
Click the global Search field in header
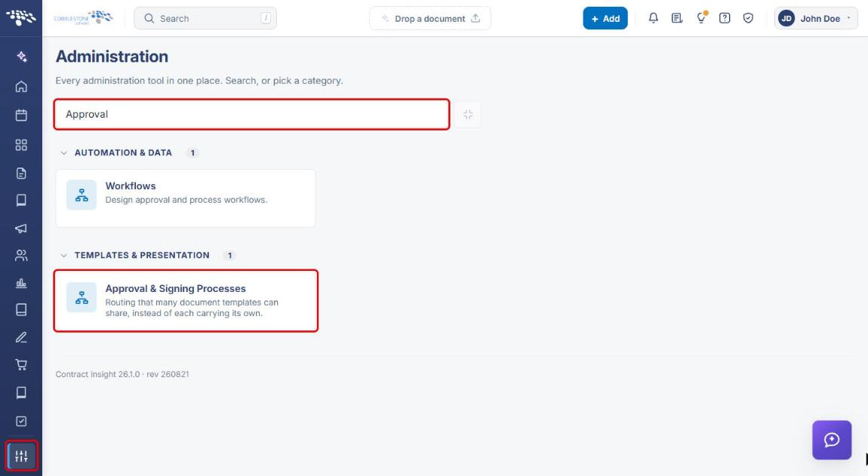[205, 18]
